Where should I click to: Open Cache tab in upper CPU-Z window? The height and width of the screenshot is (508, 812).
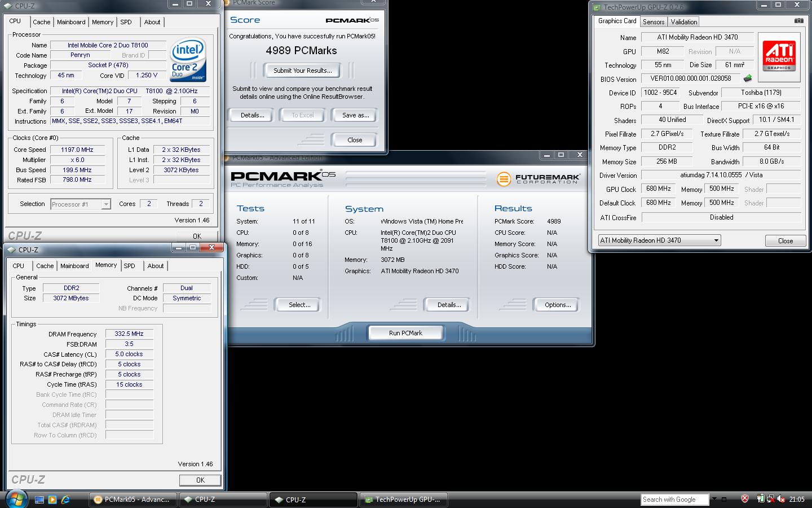(x=41, y=22)
